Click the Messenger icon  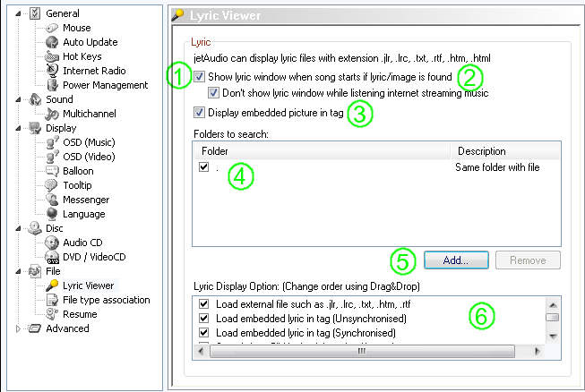tap(52, 200)
